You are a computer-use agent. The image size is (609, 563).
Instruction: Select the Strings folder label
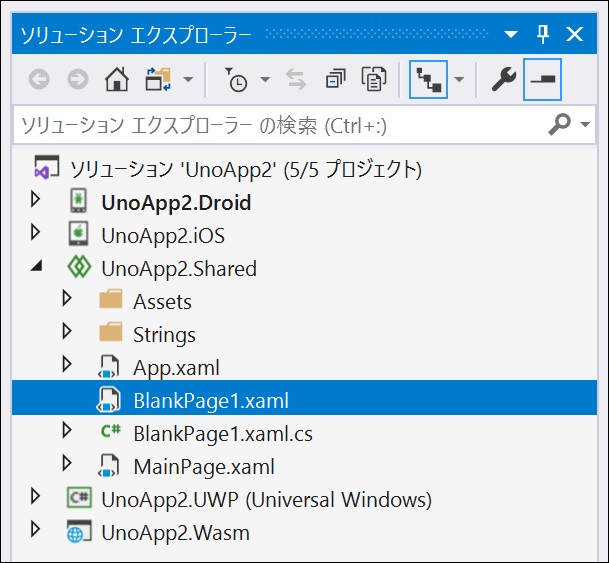click(x=164, y=335)
